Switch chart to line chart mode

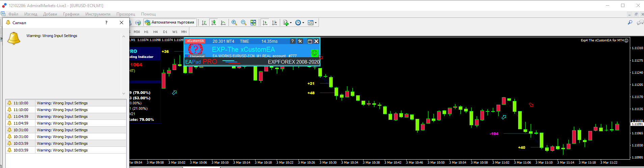pos(223,23)
